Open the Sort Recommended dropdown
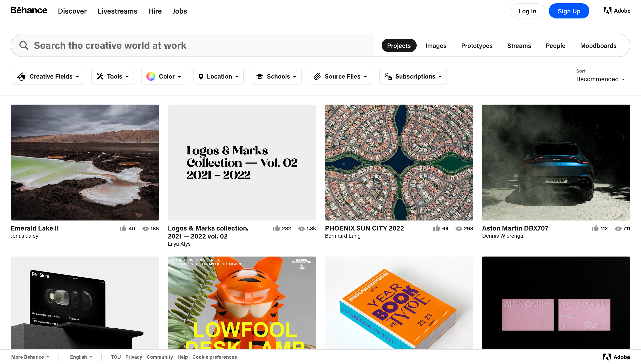The height and width of the screenshot is (364, 641). (600, 79)
